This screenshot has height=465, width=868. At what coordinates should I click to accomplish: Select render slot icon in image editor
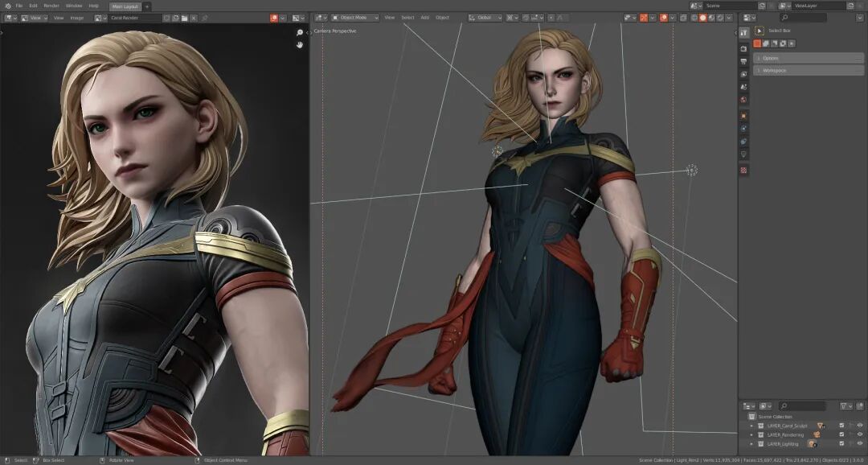tap(274, 18)
